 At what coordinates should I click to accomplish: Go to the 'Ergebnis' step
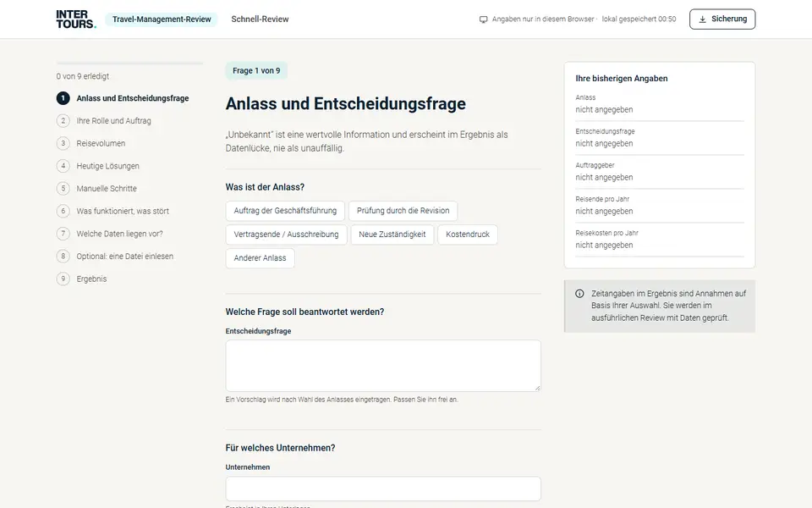tap(91, 279)
